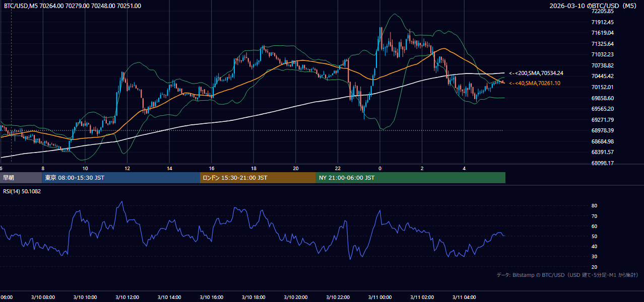
Task: Click price axis value 68978.39
Action: [x=603, y=130]
